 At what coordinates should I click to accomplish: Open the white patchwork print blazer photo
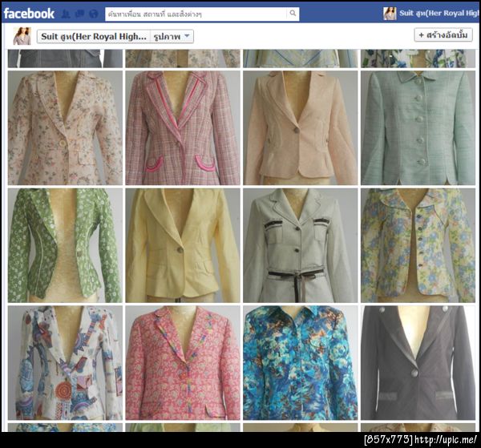point(65,363)
